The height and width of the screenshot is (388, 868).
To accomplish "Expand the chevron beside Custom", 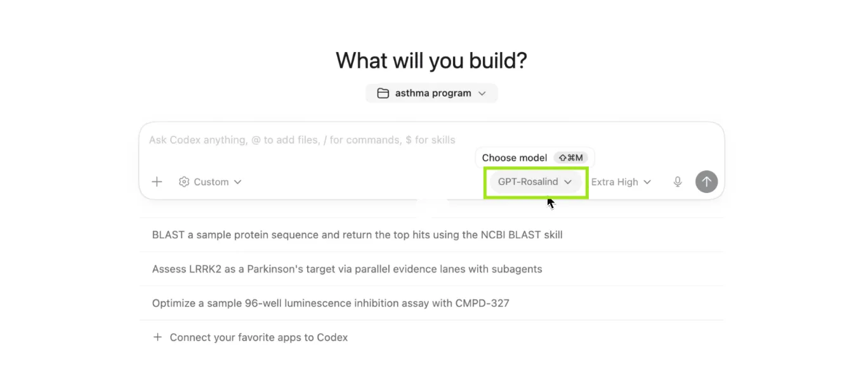I will pos(238,182).
